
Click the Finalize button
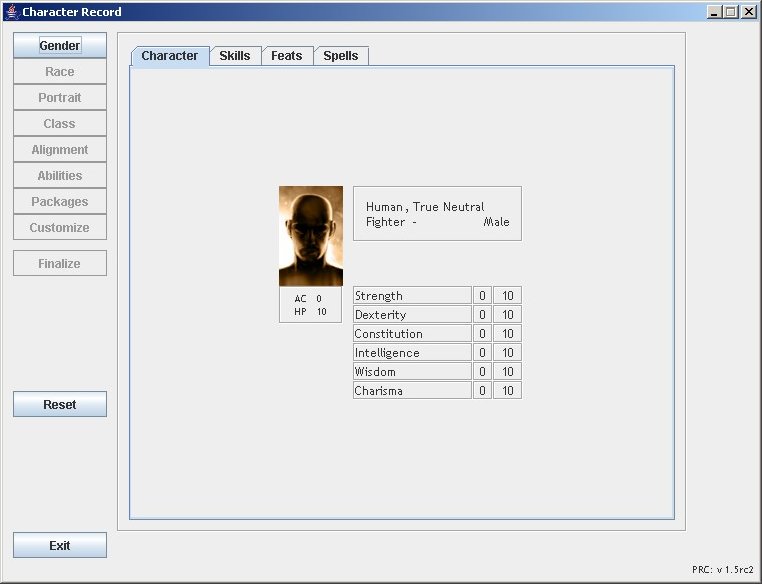[x=60, y=264]
